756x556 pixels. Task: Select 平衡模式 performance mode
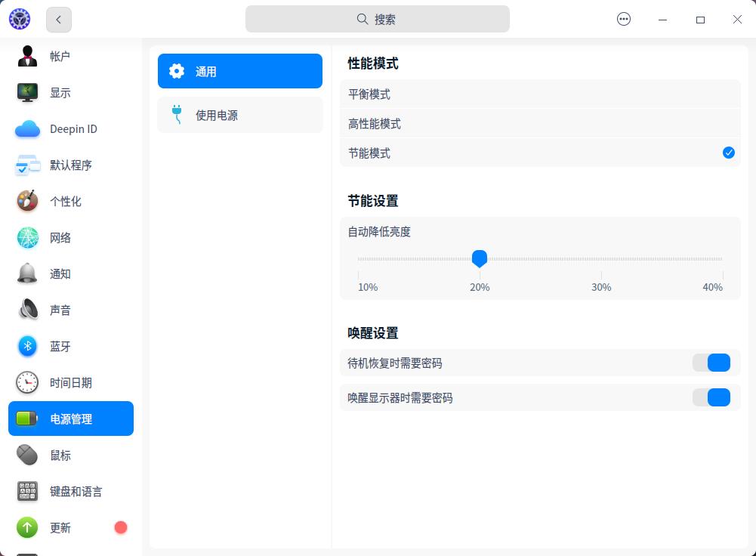[540, 94]
